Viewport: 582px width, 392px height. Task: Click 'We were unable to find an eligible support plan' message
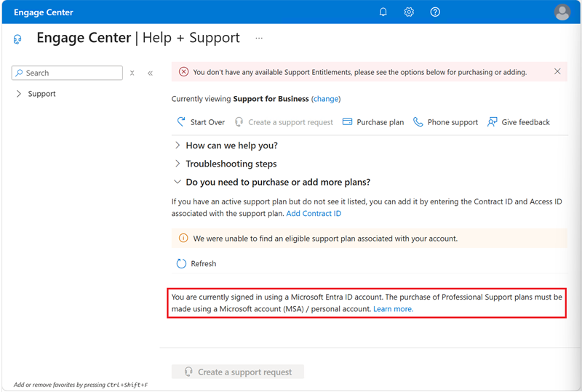click(x=325, y=239)
